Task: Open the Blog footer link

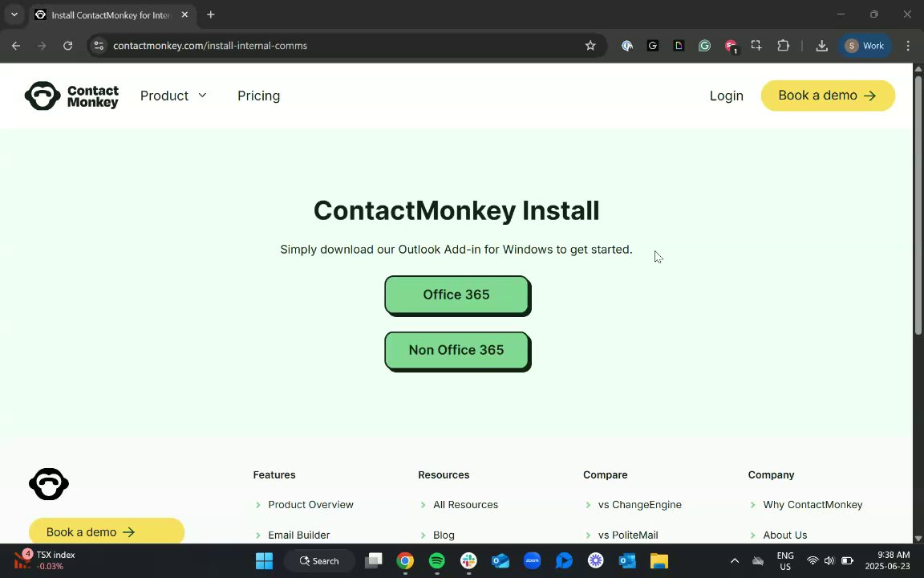Action: point(444,535)
